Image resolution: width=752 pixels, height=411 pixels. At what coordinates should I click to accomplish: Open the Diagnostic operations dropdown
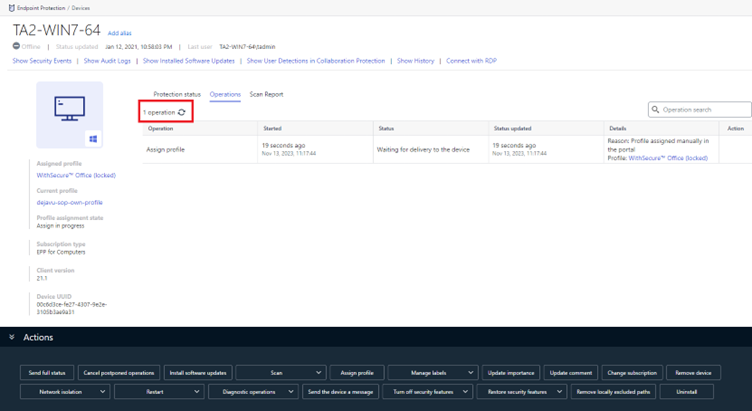(x=253, y=392)
